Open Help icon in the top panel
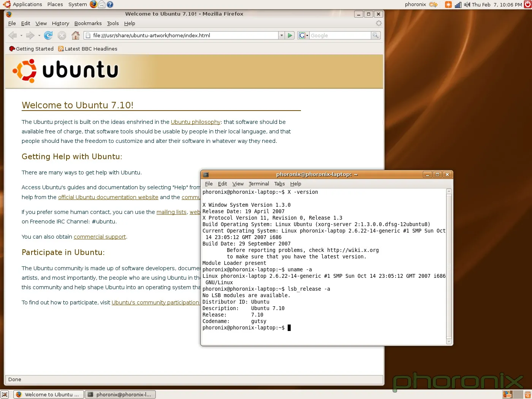This screenshot has height=399, width=532. (110, 5)
